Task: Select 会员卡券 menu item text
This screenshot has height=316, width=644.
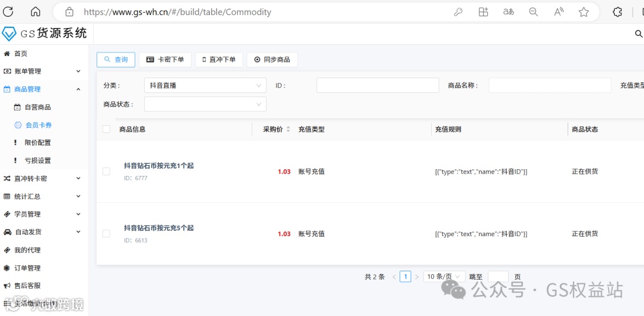Action: [x=39, y=125]
